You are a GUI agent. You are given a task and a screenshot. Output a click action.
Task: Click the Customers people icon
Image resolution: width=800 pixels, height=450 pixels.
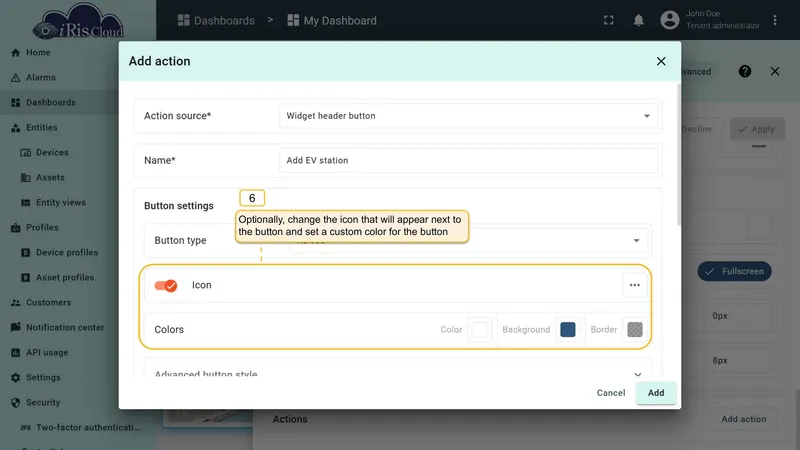(x=15, y=303)
